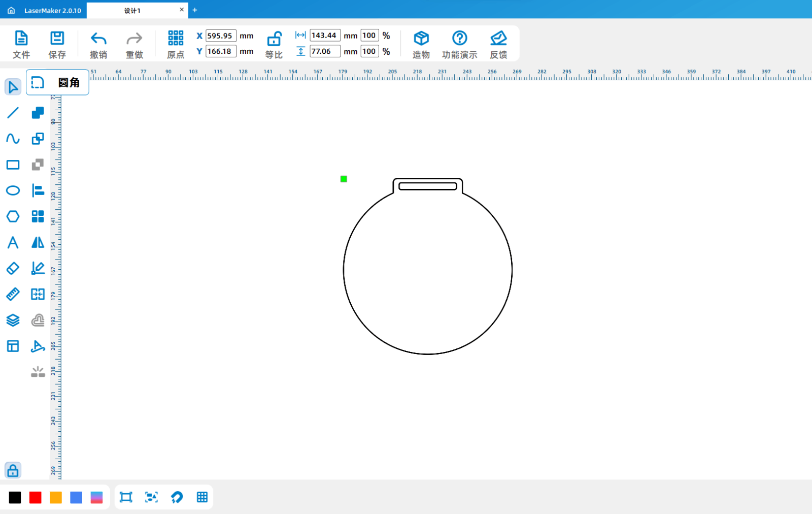Viewport: 812px width, 514px height.
Task: Activate the text tool
Action: pos(13,242)
